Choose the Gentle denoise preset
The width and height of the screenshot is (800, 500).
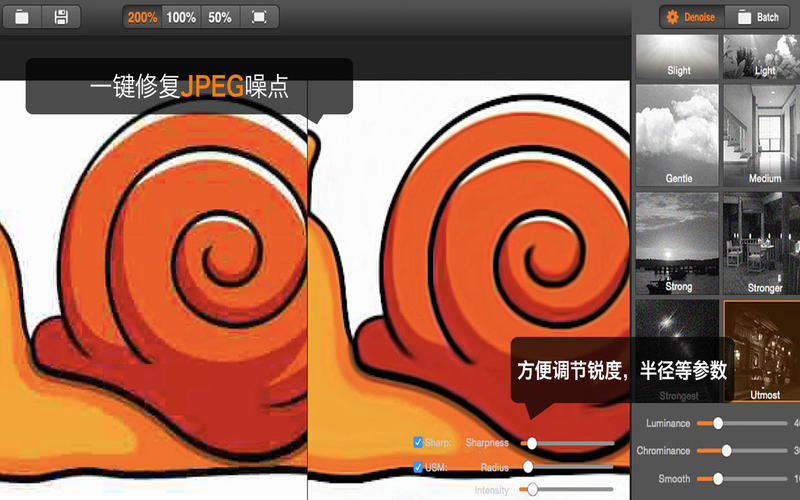[677, 135]
